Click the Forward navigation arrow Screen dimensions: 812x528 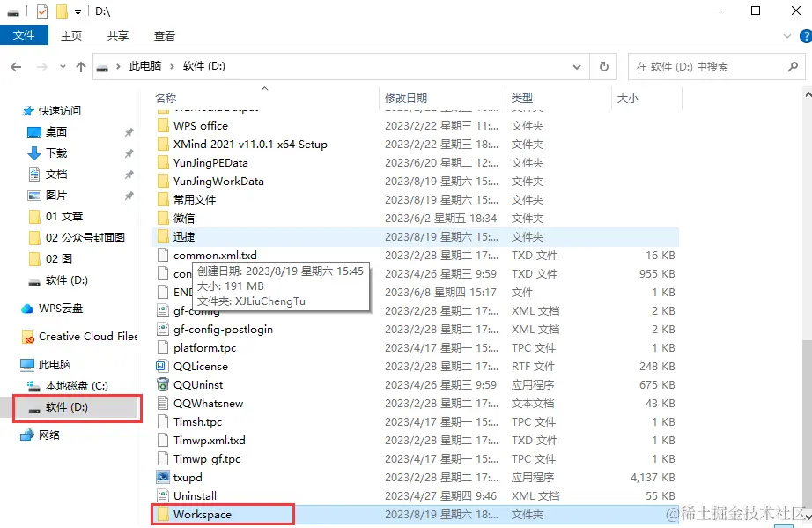pyautogui.click(x=42, y=67)
